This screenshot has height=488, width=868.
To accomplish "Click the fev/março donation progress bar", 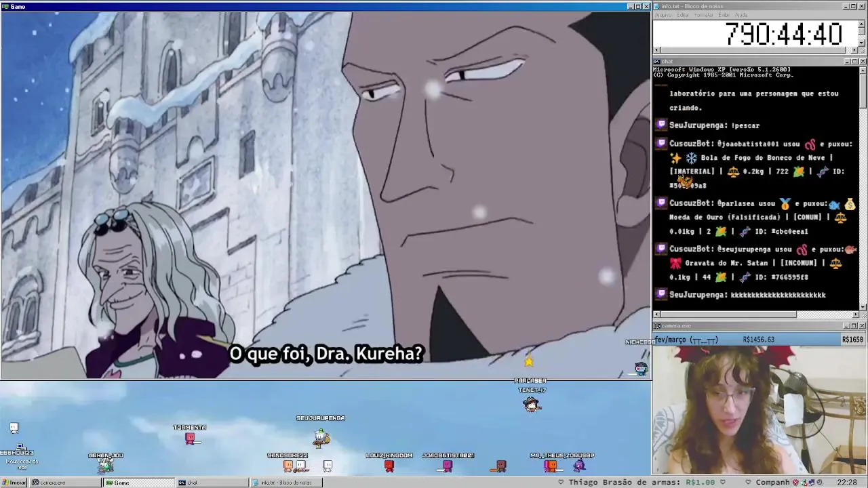I will tap(759, 340).
